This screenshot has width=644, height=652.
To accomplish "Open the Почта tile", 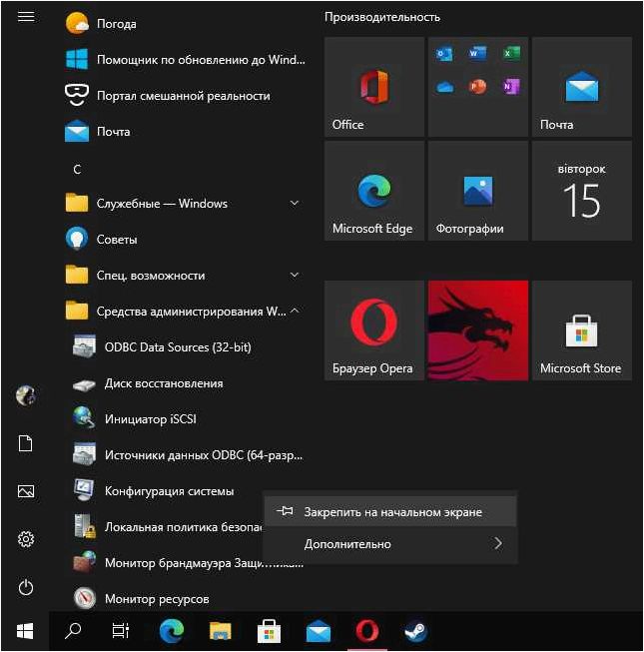I will tap(582, 87).
